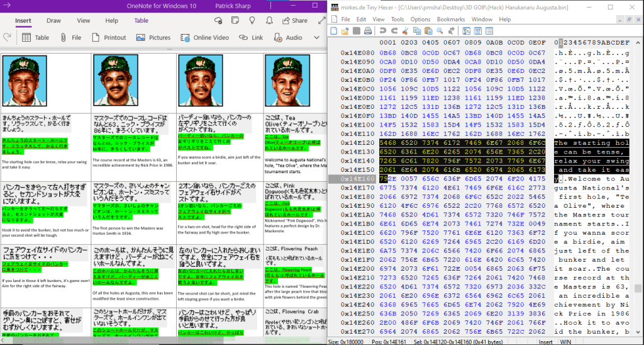Select hex row at offset 0x14E160
Image resolution: width=644 pixels, height=345 pixels.
coord(357,179)
